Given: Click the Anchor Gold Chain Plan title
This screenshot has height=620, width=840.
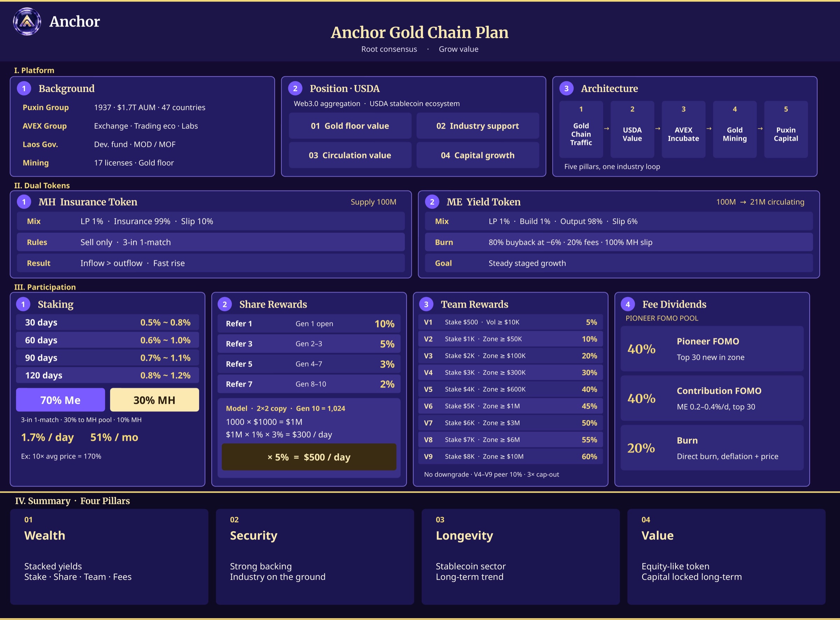Looking at the screenshot, I should (420, 32).
